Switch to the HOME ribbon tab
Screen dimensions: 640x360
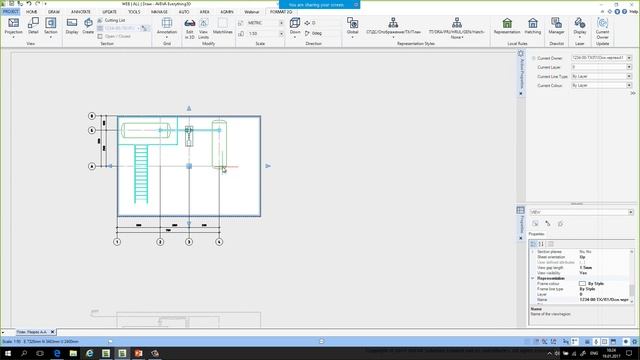pos(31,12)
